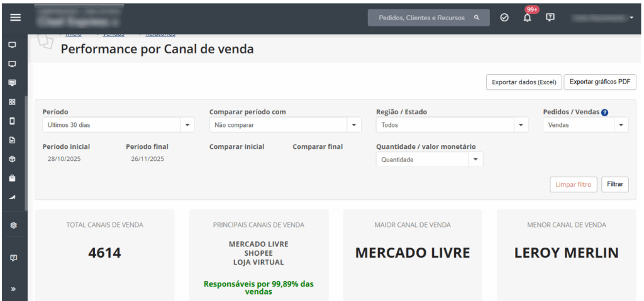
Task: Open Quantidade / valor monetário dropdown
Action: pyautogui.click(x=430, y=160)
